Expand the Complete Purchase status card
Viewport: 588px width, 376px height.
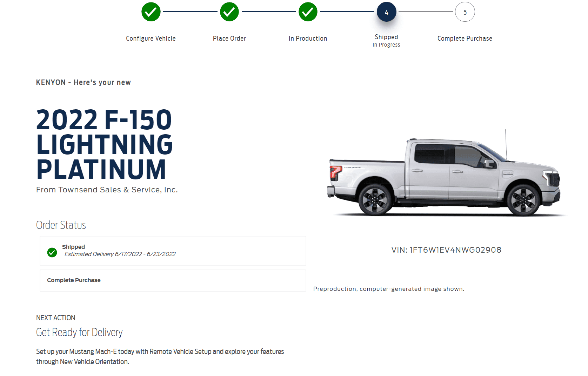pyautogui.click(x=173, y=281)
